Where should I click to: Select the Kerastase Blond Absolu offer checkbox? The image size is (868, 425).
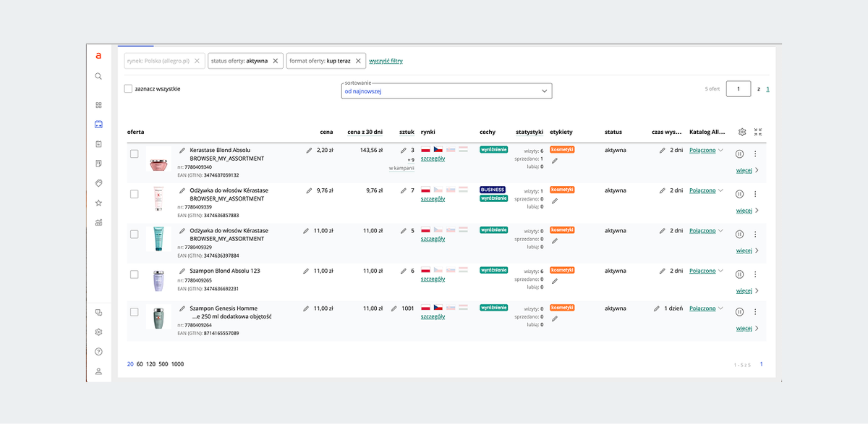click(134, 153)
